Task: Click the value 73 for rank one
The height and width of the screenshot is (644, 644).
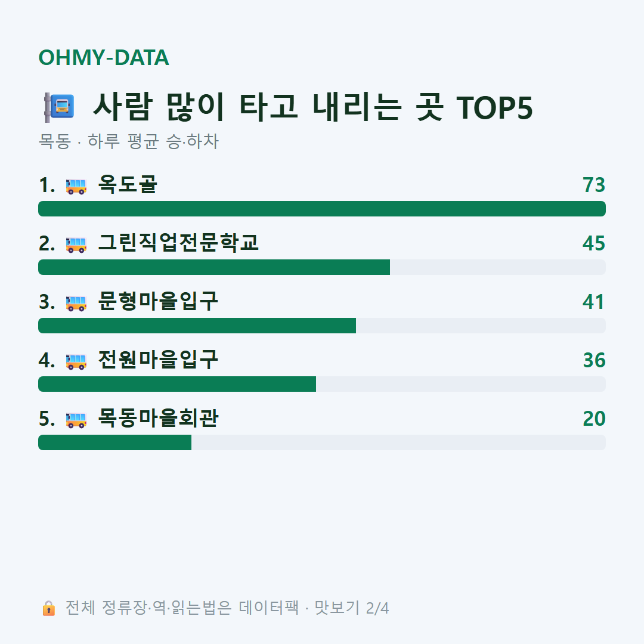Action: point(594,185)
